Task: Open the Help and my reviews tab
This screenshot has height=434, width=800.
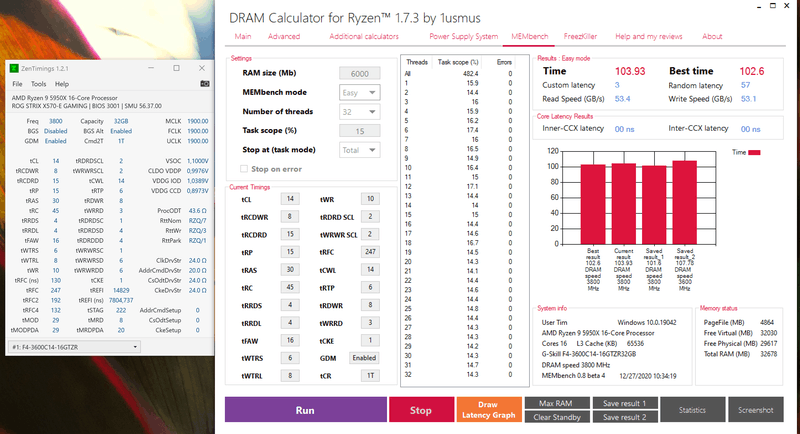Action: [x=648, y=36]
